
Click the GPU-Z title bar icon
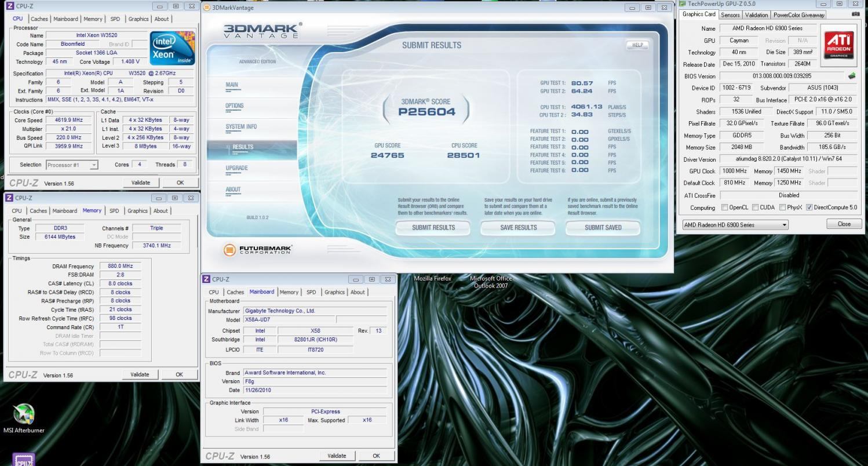[683, 3]
